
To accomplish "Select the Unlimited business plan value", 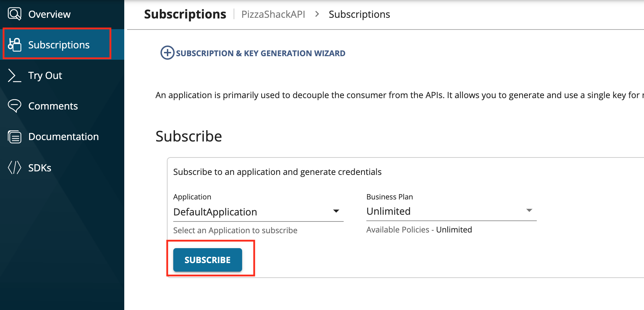I will pos(388,211).
